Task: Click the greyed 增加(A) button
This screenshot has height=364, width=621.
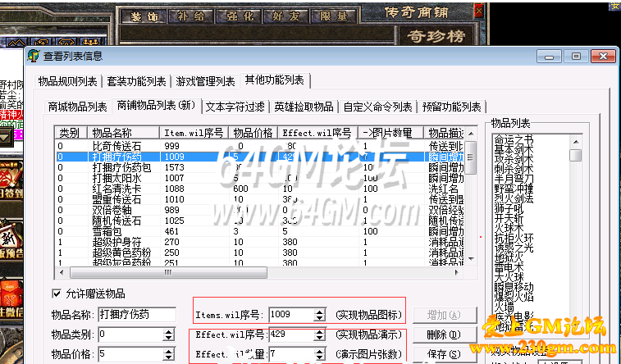Action: click(x=445, y=316)
